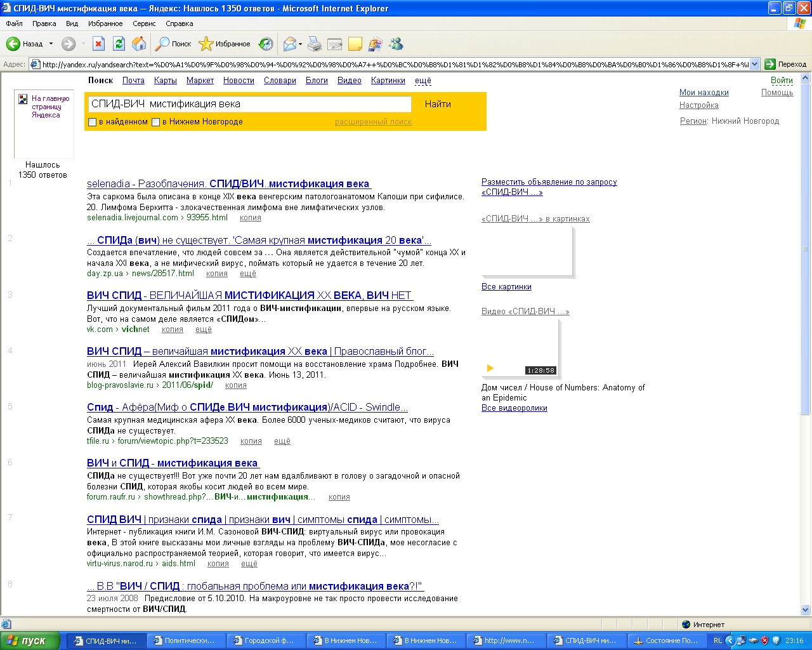Refresh the page with the Refresh icon

pos(119,44)
